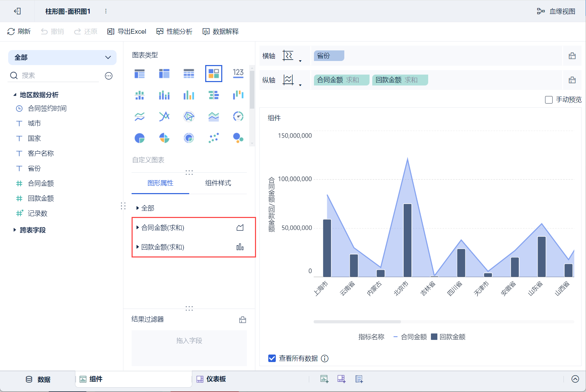586x392 pixels.
Task: Choose the multi-series line chart type
Action: click(x=164, y=116)
